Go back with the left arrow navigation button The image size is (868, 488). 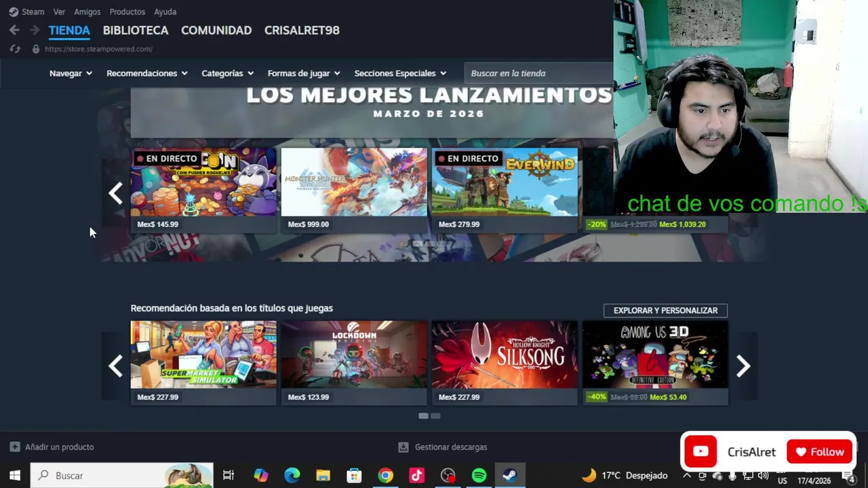click(14, 30)
